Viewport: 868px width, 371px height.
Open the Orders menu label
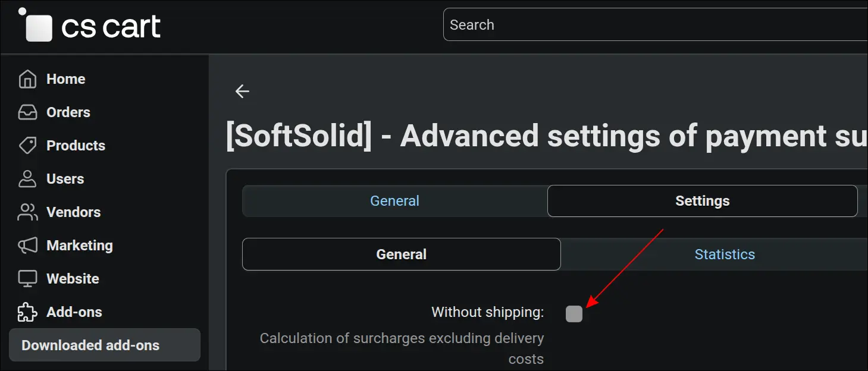[68, 112]
